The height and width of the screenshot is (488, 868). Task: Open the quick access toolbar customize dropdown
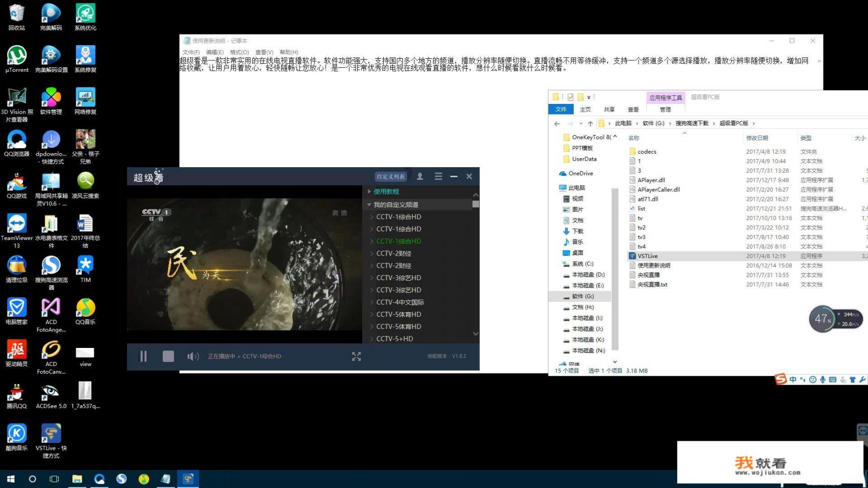pyautogui.click(x=589, y=97)
